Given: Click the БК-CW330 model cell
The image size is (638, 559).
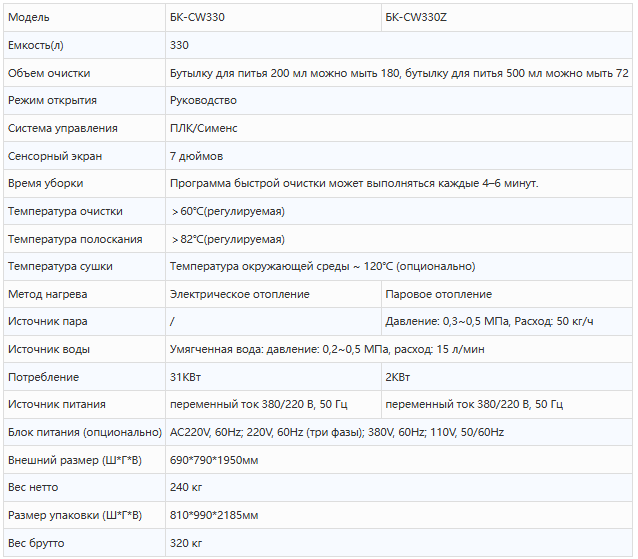Looking at the screenshot, I should point(273,17).
